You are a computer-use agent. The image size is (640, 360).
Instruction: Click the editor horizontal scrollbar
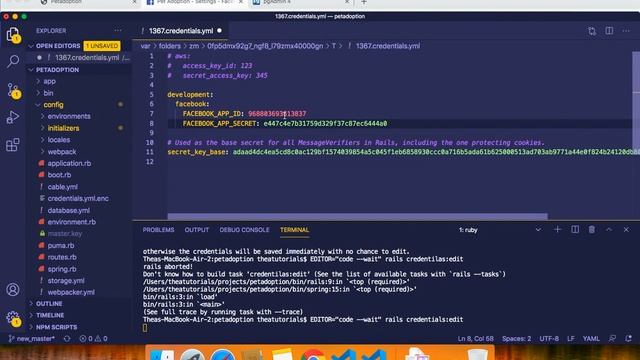[x=358, y=216]
